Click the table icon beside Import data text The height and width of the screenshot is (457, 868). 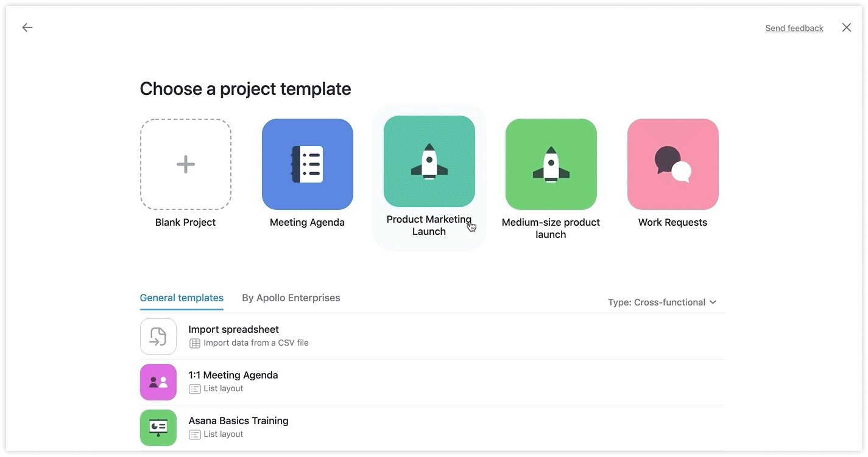tap(195, 343)
